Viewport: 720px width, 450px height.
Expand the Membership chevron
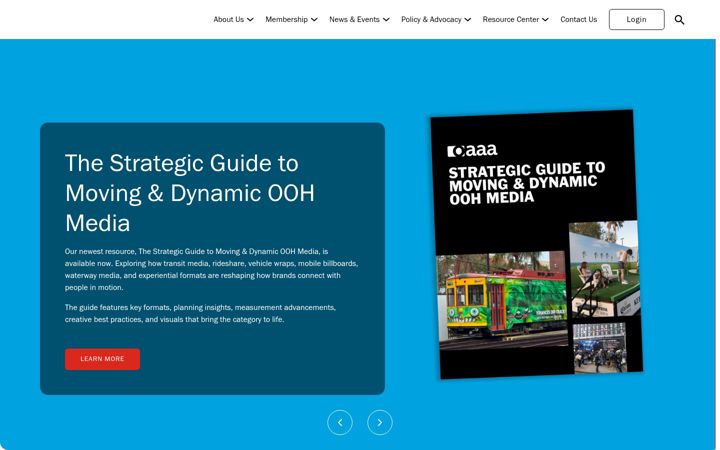coord(314,20)
